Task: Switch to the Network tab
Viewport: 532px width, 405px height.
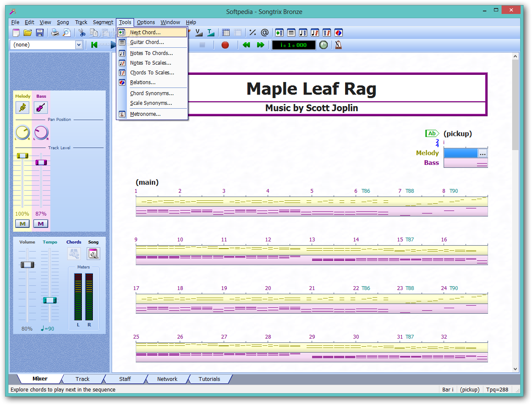Action: tap(167, 379)
